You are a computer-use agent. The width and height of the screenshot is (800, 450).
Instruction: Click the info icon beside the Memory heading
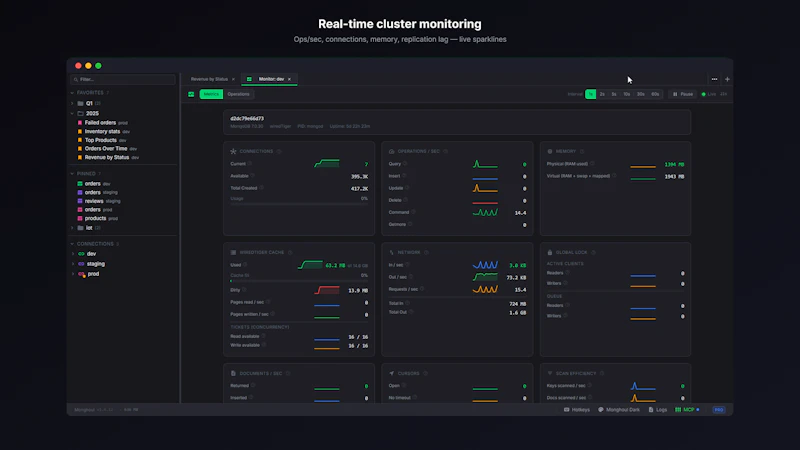(x=582, y=151)
